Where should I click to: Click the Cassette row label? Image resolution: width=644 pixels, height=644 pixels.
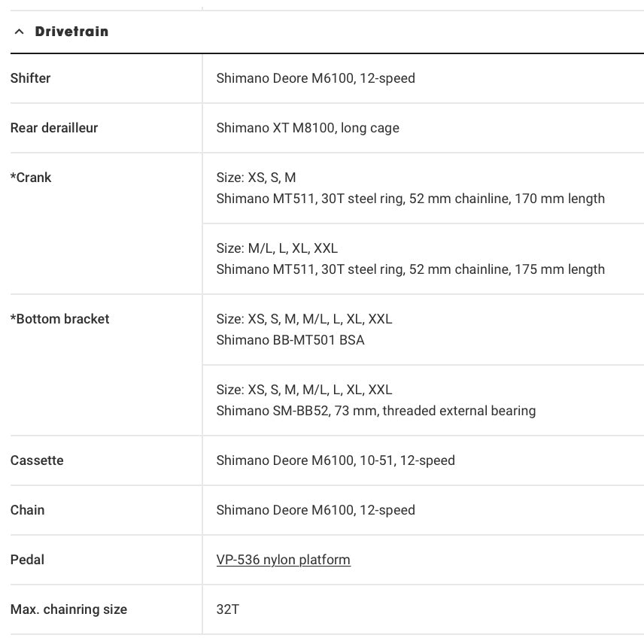coord(37,460)
